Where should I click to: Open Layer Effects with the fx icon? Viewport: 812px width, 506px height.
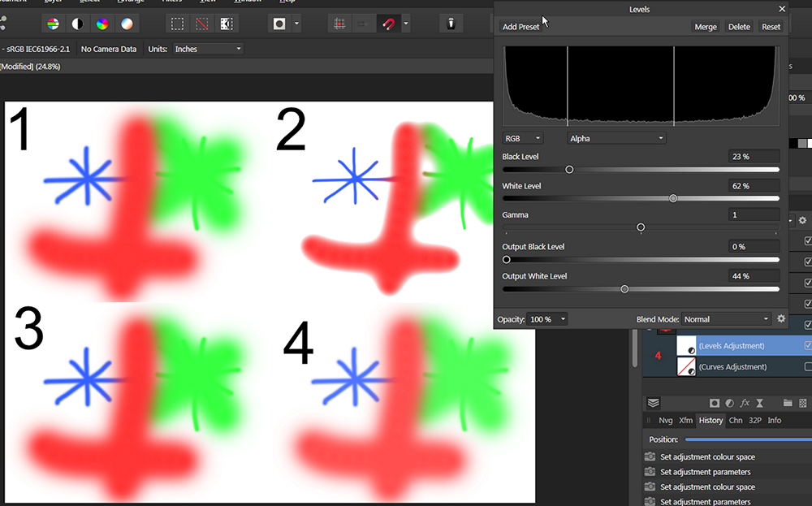745,403
